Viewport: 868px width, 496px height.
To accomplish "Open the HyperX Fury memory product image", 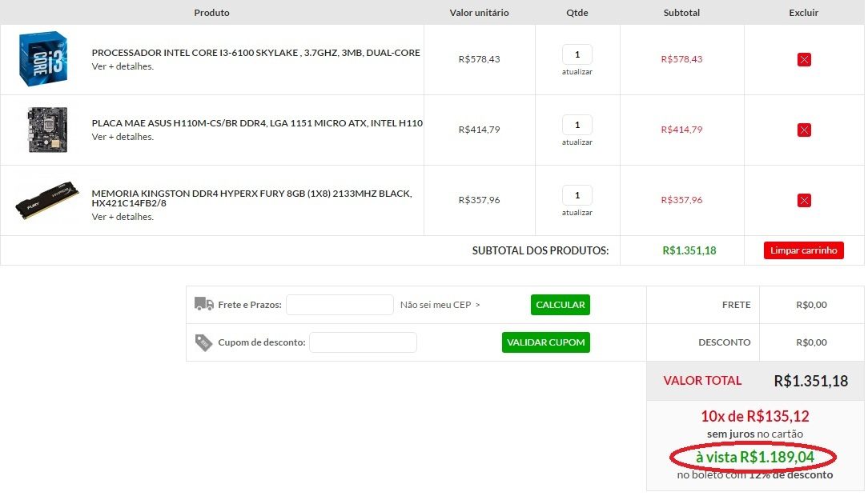I will (x=47, y=200).
